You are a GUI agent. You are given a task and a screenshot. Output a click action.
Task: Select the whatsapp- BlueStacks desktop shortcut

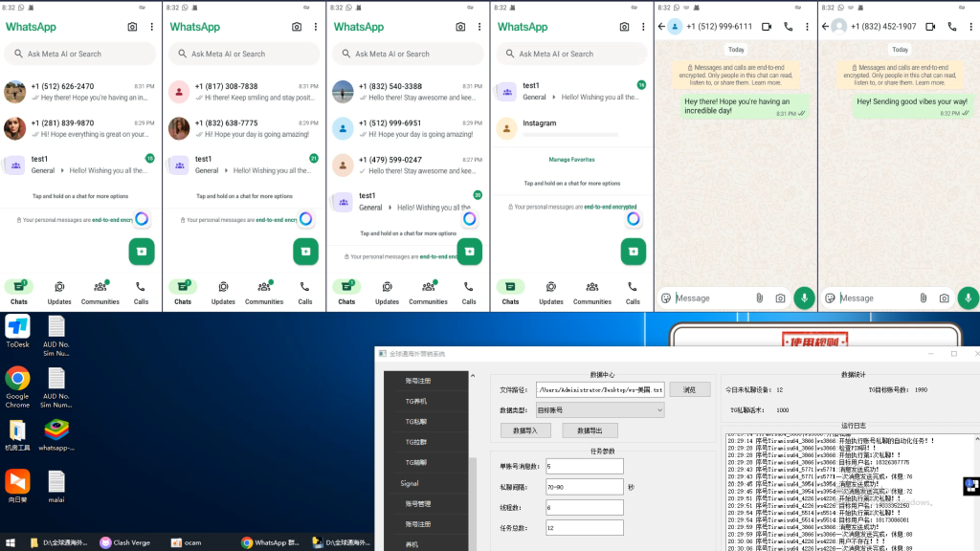(x=56, y=435)
